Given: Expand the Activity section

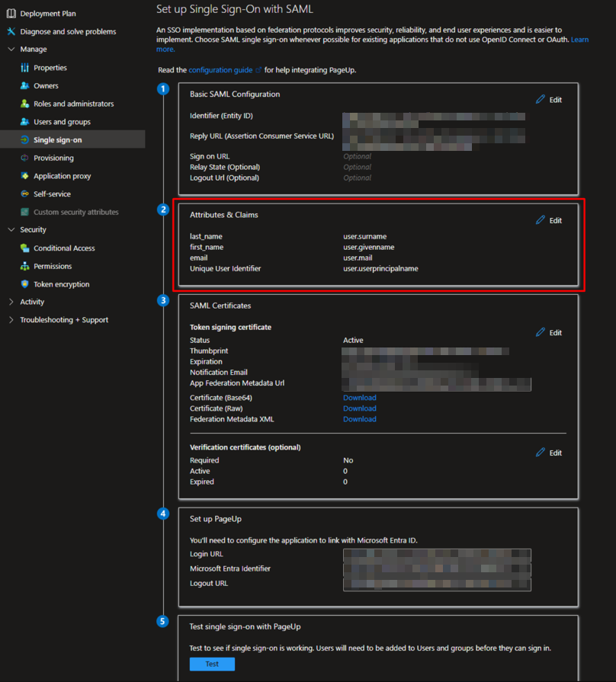Looking at the screenshot, I should point(11,302).
